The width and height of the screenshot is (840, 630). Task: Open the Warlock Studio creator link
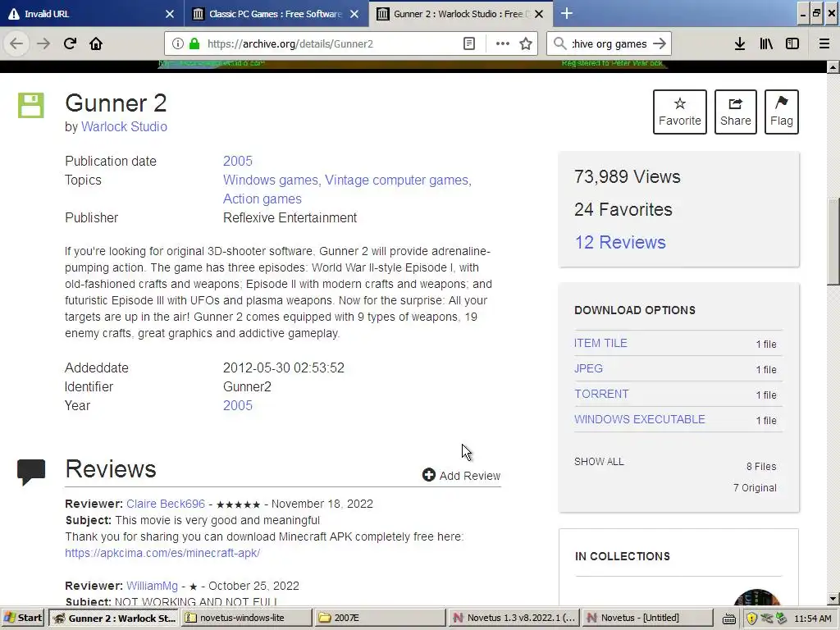click(x=125, y=127)
